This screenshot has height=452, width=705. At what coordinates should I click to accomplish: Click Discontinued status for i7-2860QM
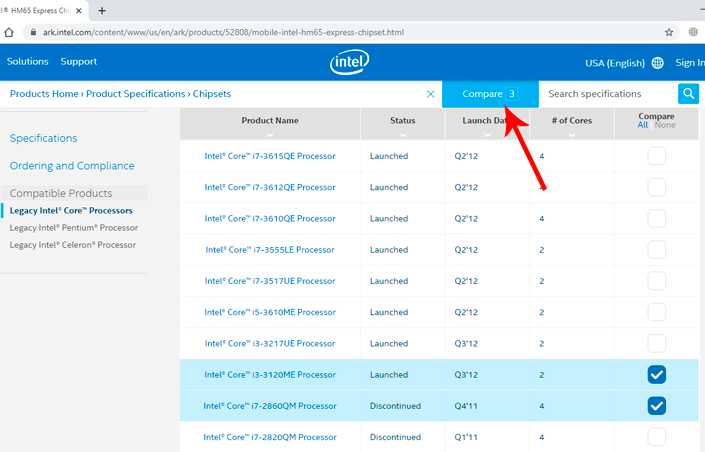pyautogui.click(x=395, y=406)
